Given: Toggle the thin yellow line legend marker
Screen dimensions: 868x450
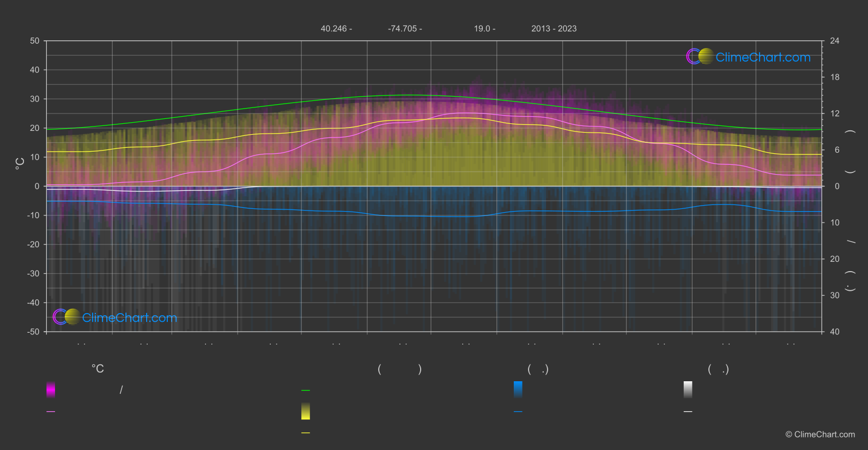Looking at the screenshot, I should tap(306, 433).
